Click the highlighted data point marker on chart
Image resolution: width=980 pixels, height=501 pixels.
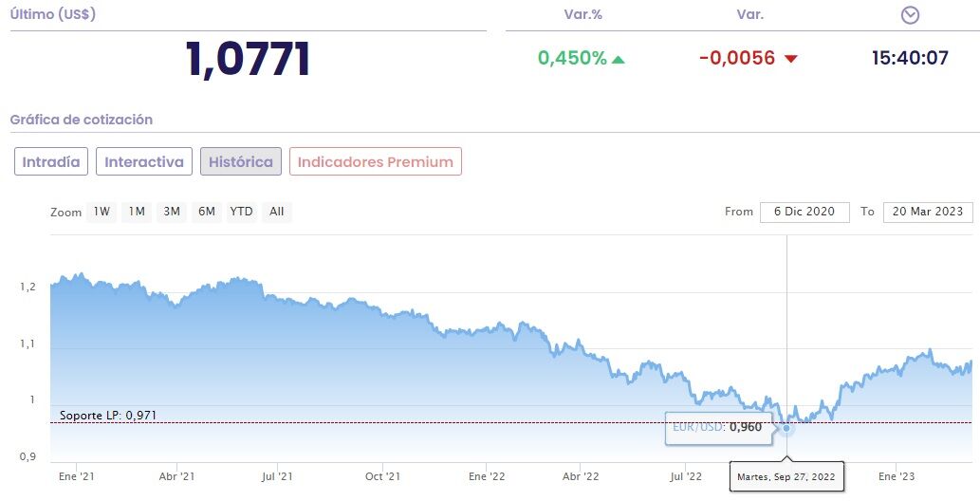(x=786, y=428)
